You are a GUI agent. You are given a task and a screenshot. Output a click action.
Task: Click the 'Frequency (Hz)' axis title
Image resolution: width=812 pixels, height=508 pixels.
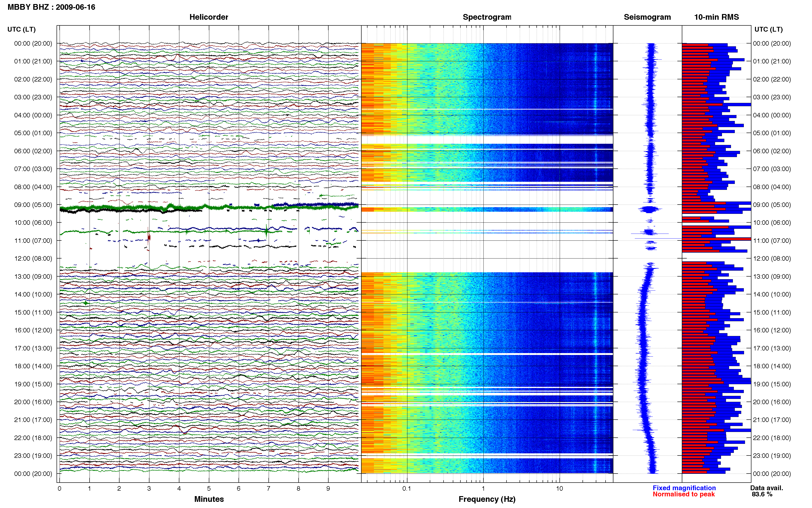coord(487,499)
